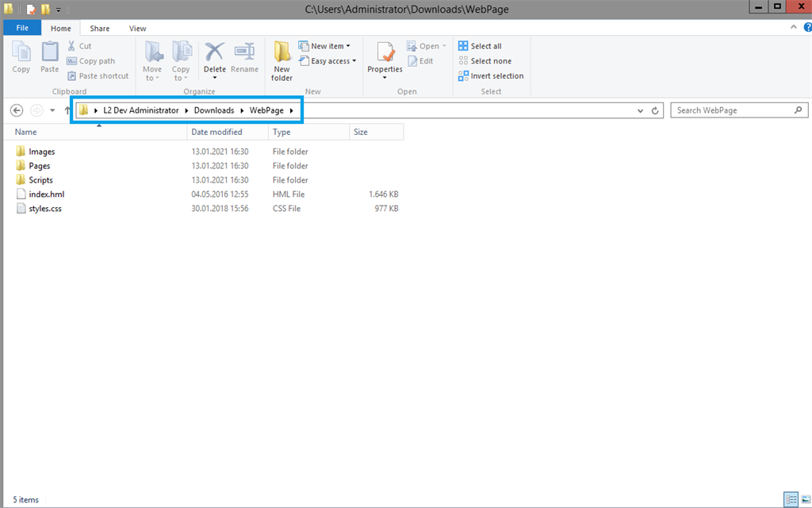Switch to the Share ribbon tab
The height and width of the screenshot is (508, 812).
point(100,29)
